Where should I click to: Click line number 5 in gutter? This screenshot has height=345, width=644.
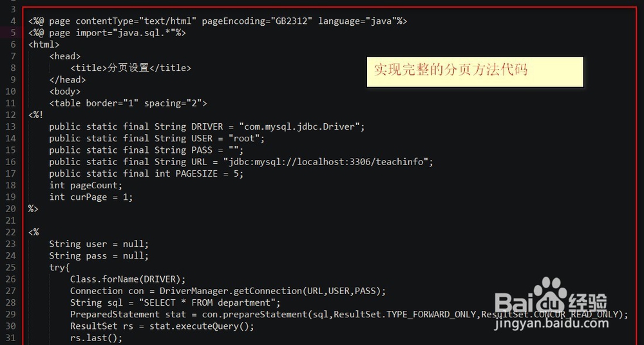click(x=13, y=32)
